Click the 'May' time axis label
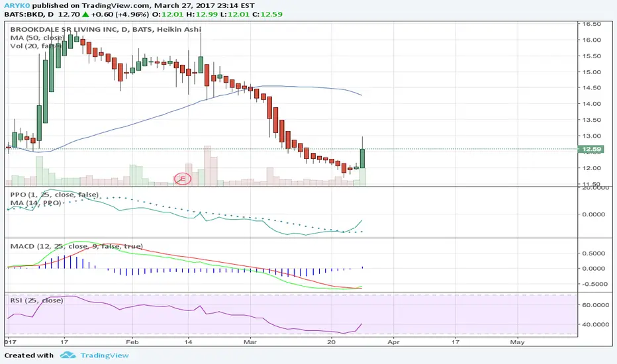 click(x=518, y=342)
